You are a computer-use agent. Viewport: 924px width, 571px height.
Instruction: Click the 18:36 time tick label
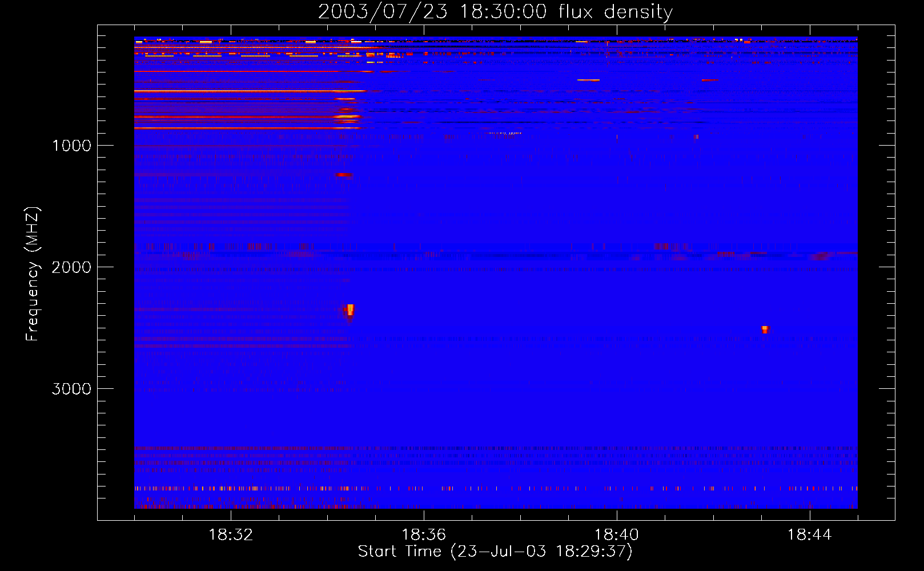point(424,535)
